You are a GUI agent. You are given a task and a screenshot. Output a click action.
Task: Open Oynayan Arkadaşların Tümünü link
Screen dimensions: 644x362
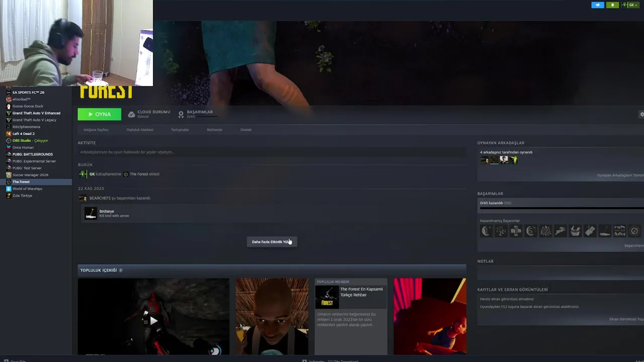click(x=620, y=175)
